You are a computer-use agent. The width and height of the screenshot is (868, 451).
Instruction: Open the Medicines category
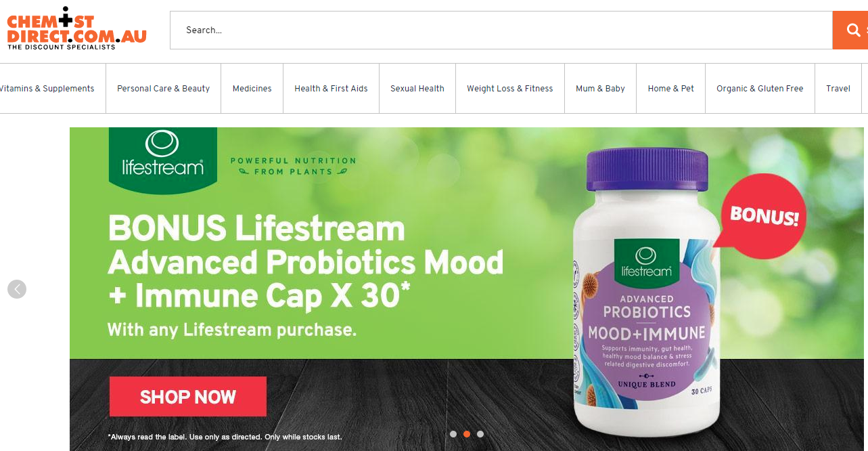click(x=252, y=89)
